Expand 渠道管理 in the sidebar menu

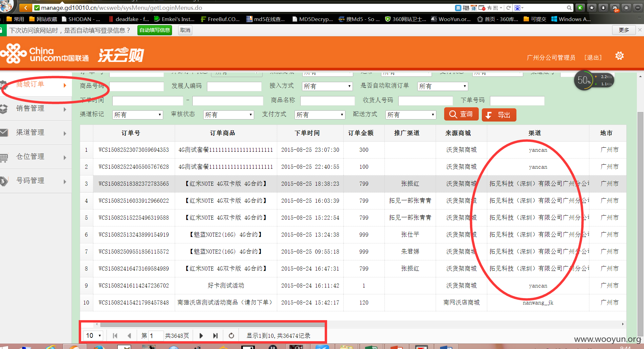point(36,133)
